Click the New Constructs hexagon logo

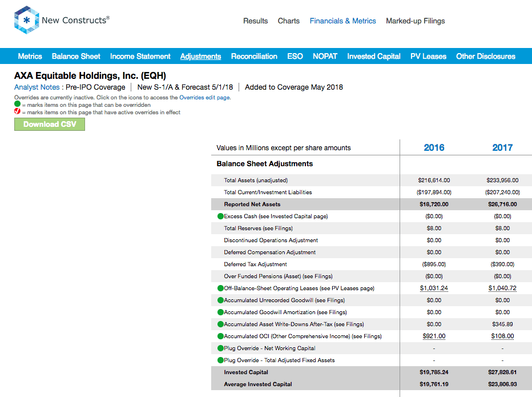click(x=26, y=20)
